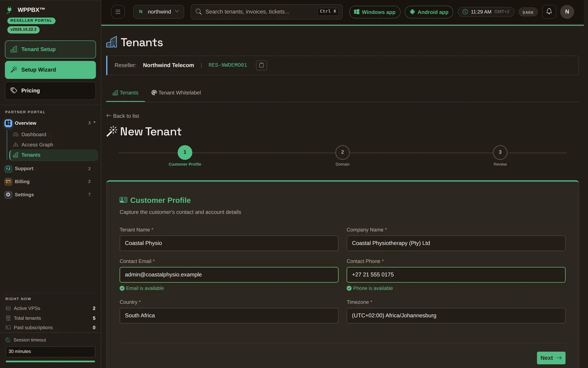Click the WPPBX plug logo
Image resolution: width=588 pixels, height=368 pixels.
(9, 10)
